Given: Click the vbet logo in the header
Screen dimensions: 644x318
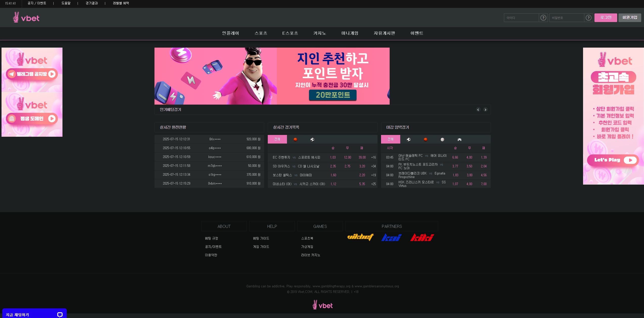Looking at the screenshot, I should pyautogui.click(x=26, y=18).
